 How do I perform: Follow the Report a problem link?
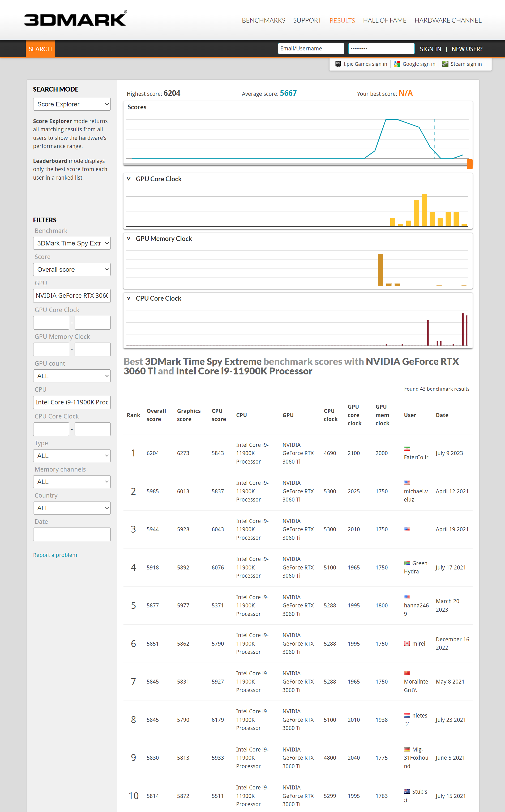pos(55,555)
